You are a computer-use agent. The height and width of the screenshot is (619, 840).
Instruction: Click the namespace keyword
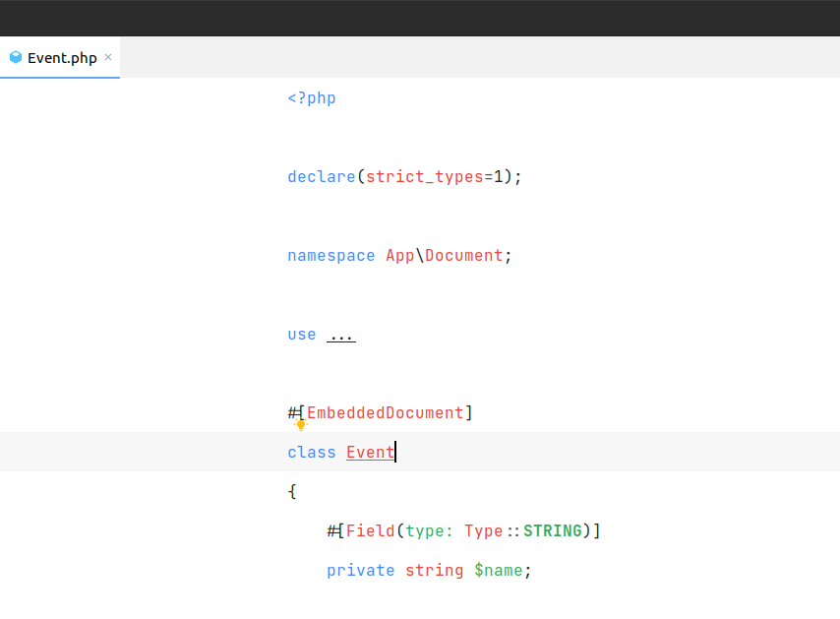pyautogui.click(x=330, y=256)
